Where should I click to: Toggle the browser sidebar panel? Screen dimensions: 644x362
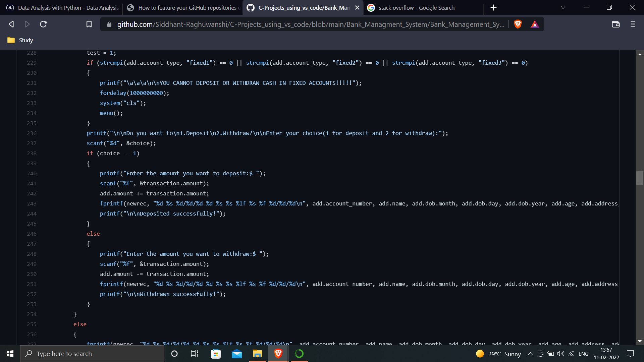(615, 24)
